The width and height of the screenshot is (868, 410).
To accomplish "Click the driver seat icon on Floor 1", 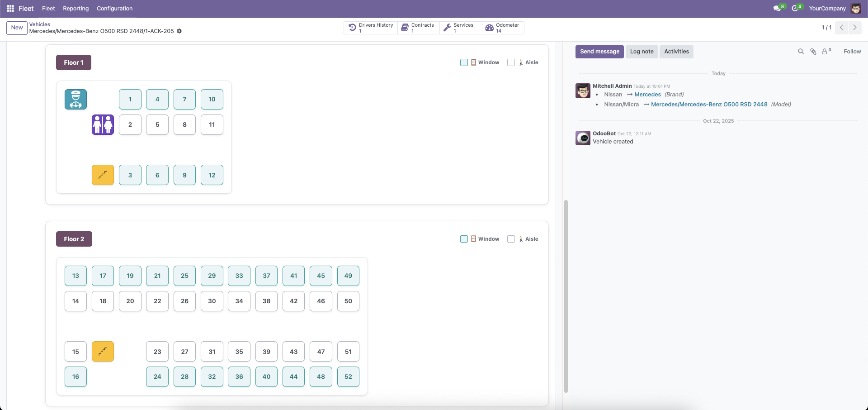I will point(75,100).
